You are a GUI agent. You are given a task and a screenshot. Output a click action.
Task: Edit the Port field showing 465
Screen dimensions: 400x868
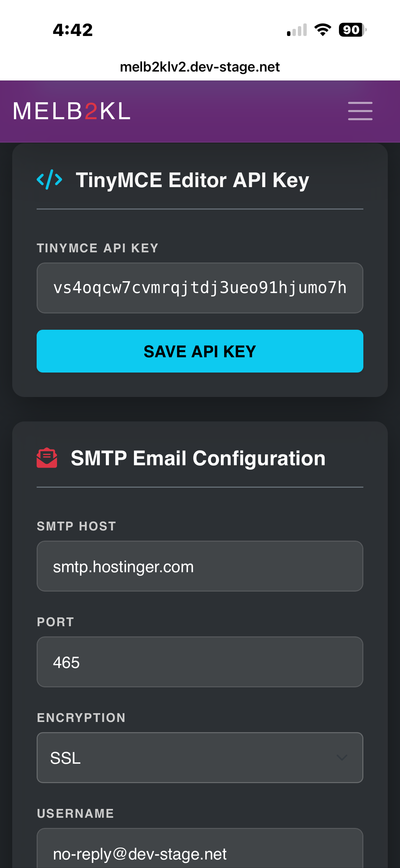[x=200, y=662]
